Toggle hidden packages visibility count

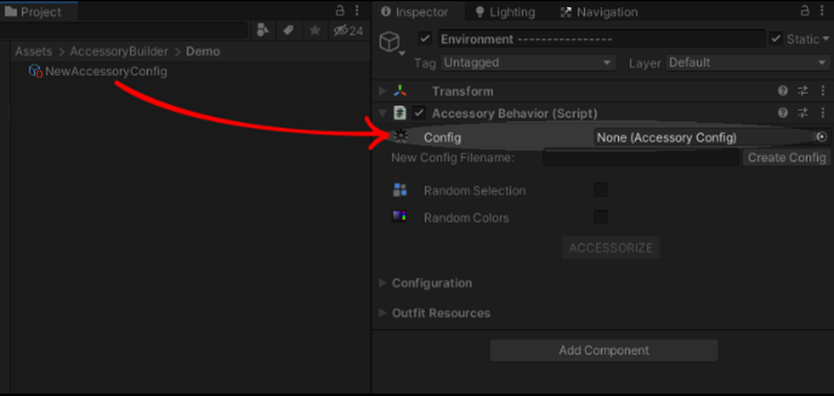click(348, 31)
